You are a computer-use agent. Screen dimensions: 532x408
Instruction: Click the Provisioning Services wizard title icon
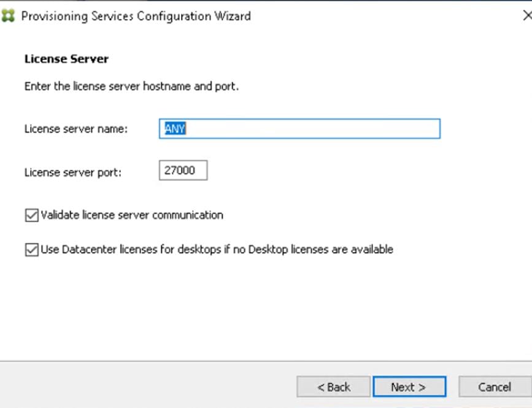coord(8,16)
